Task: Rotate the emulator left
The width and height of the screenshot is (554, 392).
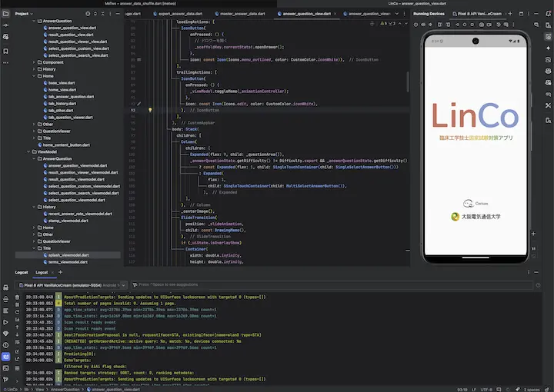Action: pos(440,25)
